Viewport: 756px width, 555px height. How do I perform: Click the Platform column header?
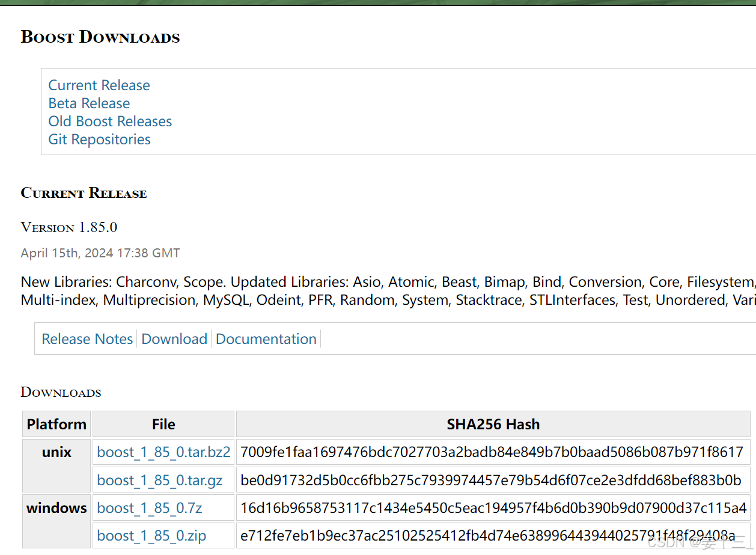(x=56, y=425)
